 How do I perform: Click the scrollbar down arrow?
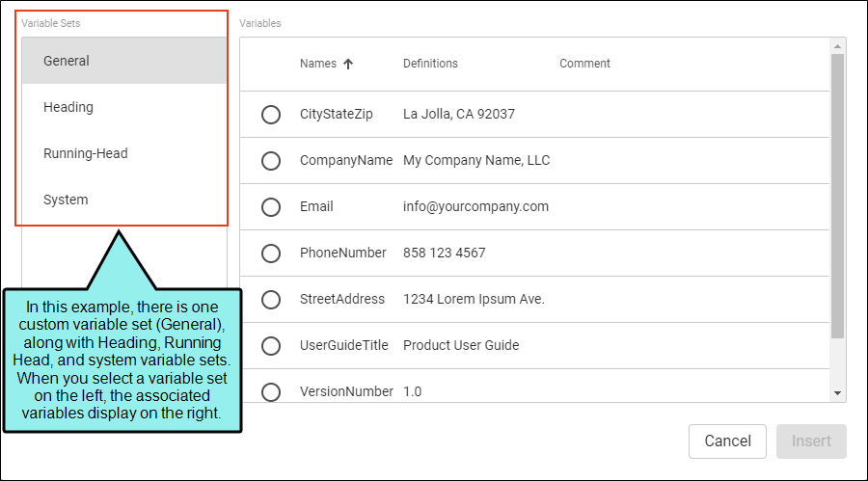837,393
